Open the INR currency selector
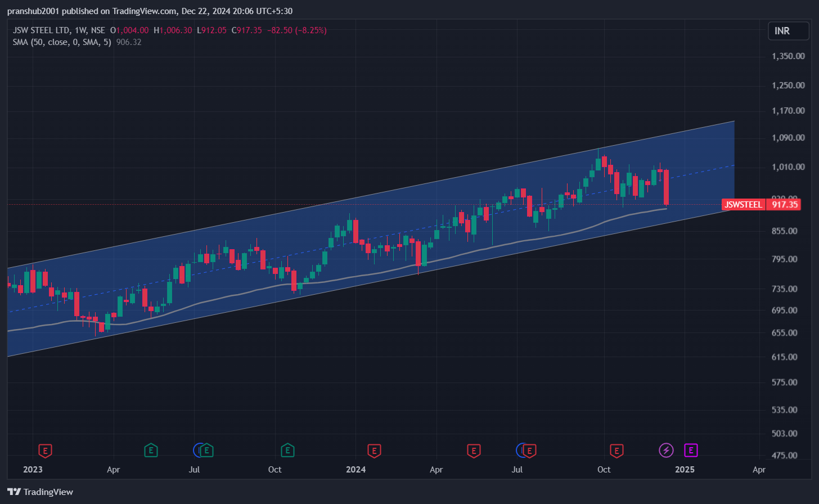Viewport: 819px width, 504px height. coord(788,31)
